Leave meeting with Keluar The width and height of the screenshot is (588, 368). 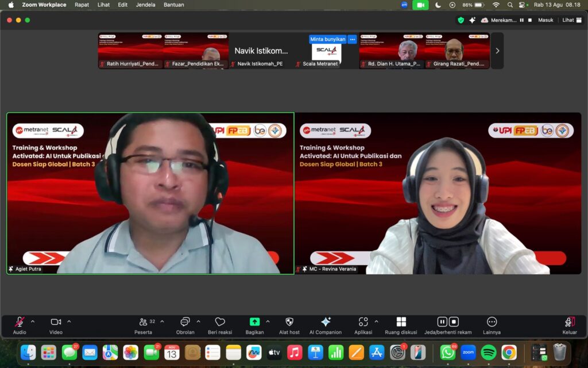point(569,325)
